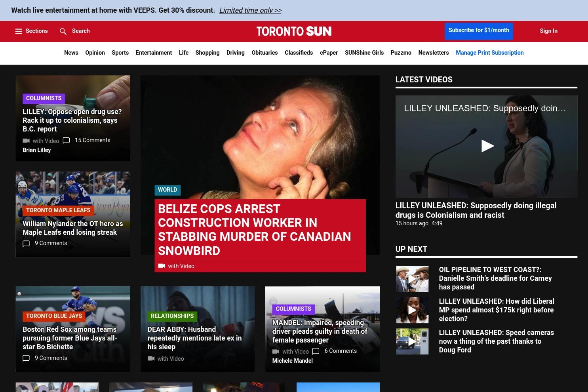Open Classifieds from the navigation
This screenshot has width=588, height=392.
tap(299, 53)
